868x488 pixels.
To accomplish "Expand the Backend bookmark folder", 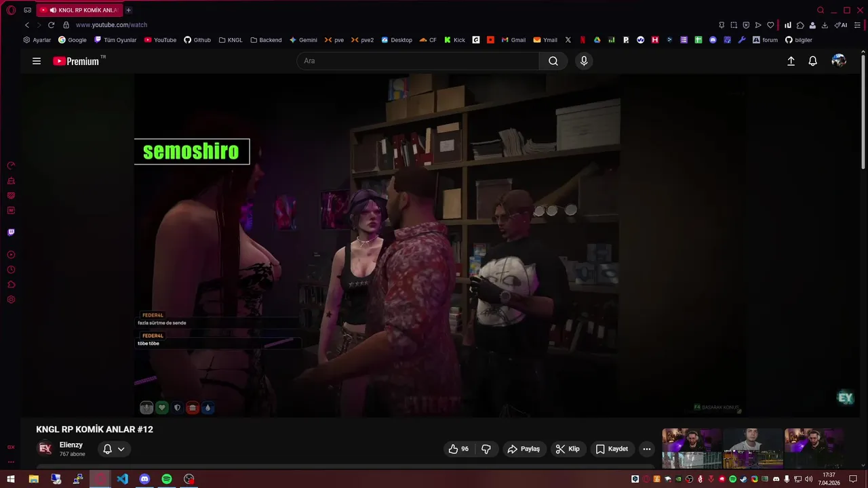I will pyautogui.click(x=266, y=40).
